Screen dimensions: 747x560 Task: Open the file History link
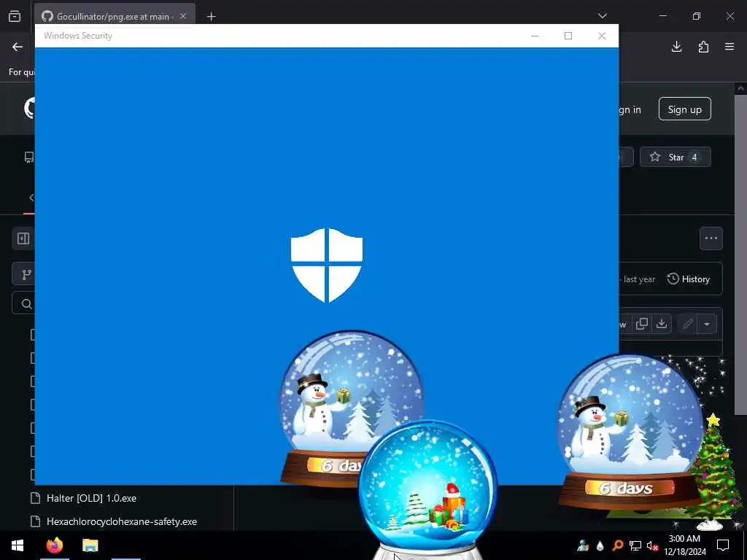[x=689, y=279]
